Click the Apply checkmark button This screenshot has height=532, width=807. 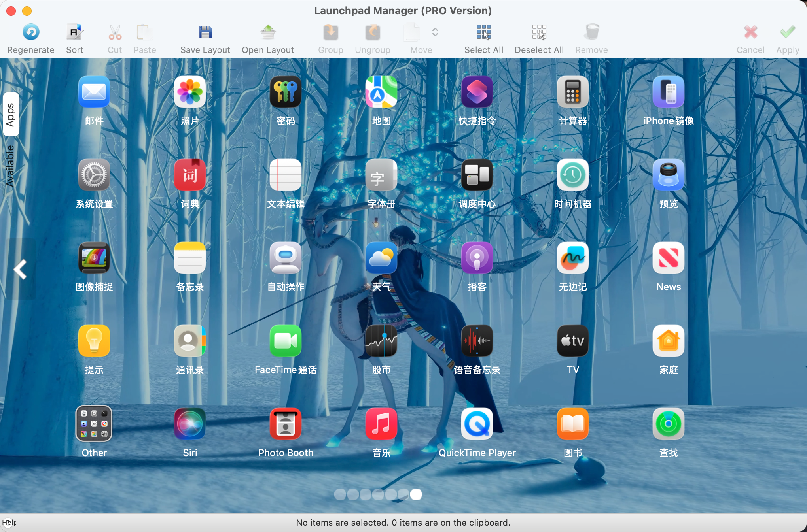[787, 32]
